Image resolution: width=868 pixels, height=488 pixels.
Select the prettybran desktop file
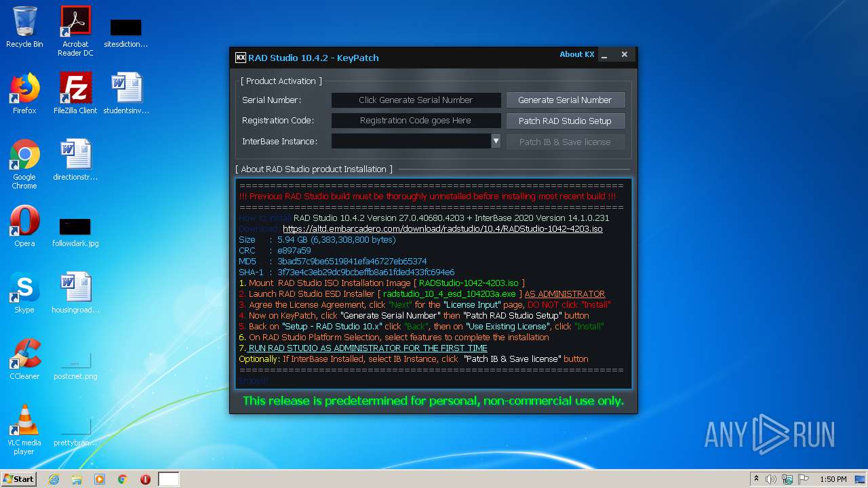(x=75, y=432)
